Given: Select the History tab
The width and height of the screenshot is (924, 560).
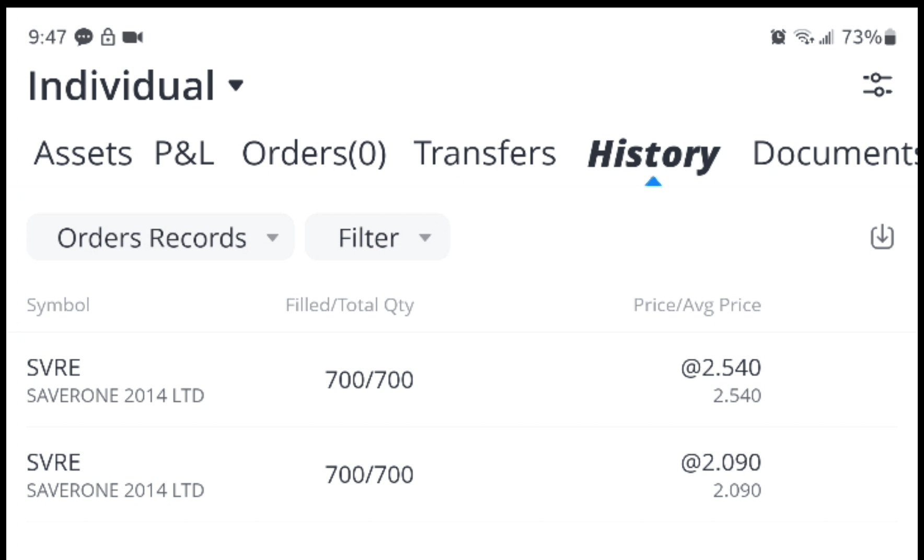Looking at the screenshot, I should [653, 155].
